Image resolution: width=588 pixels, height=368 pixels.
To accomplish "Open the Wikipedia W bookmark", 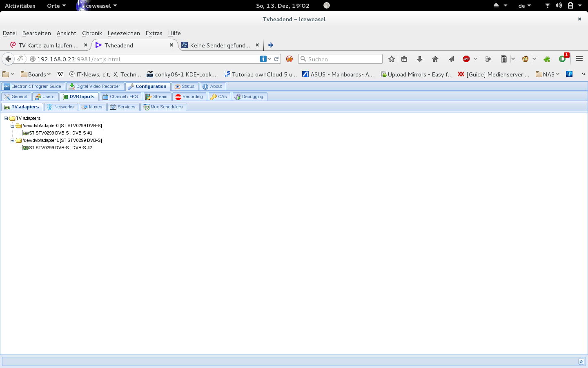I will (x=60, y=74).
